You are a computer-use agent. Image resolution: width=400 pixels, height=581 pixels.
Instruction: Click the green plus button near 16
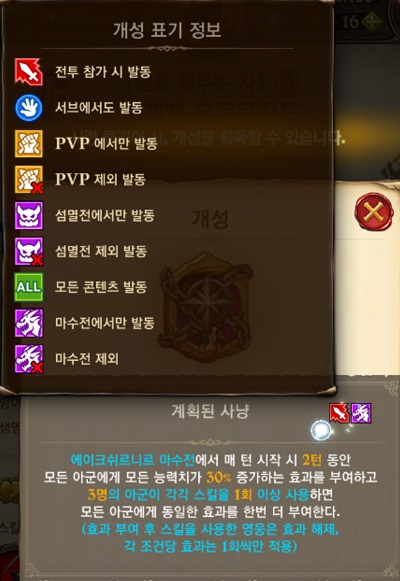[372, 22]
